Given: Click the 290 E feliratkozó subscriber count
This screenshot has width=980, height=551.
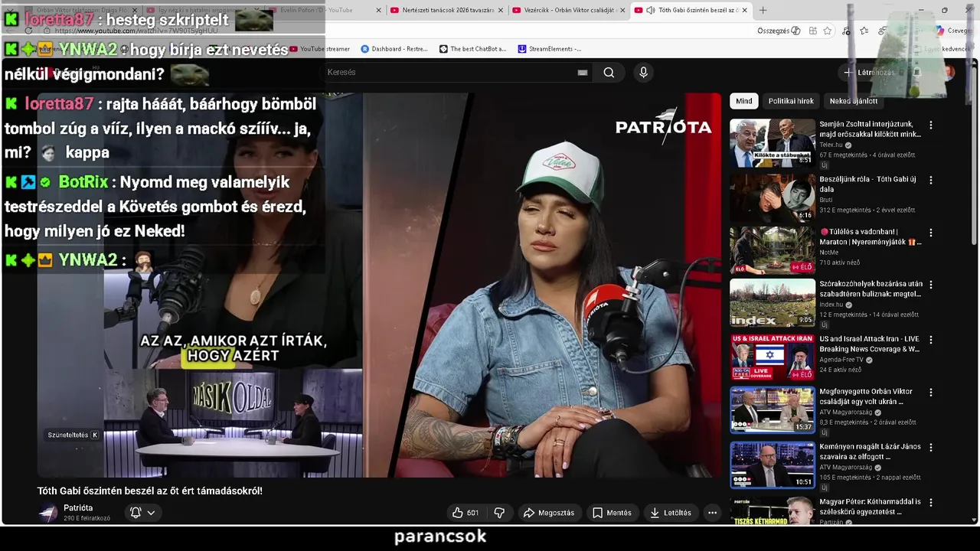Looking at the screenshot, I should pos(87,519).
